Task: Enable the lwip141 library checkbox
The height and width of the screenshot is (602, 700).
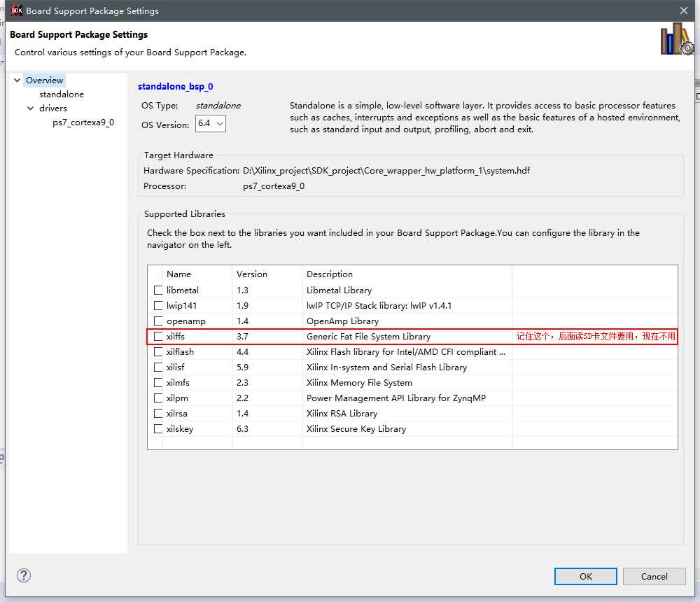Action: tap(158, 305)
